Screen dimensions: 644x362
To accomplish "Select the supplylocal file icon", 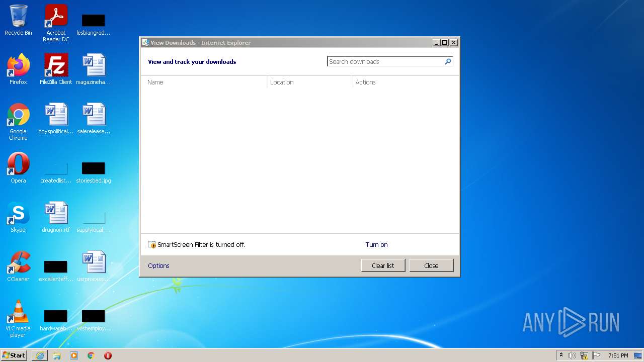I will 94,221.
